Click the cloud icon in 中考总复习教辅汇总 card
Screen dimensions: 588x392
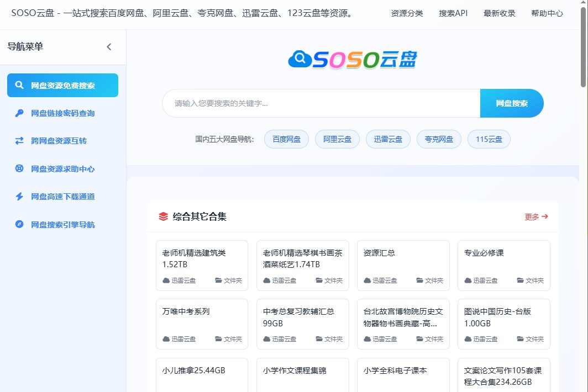click(x=266, y=339)
